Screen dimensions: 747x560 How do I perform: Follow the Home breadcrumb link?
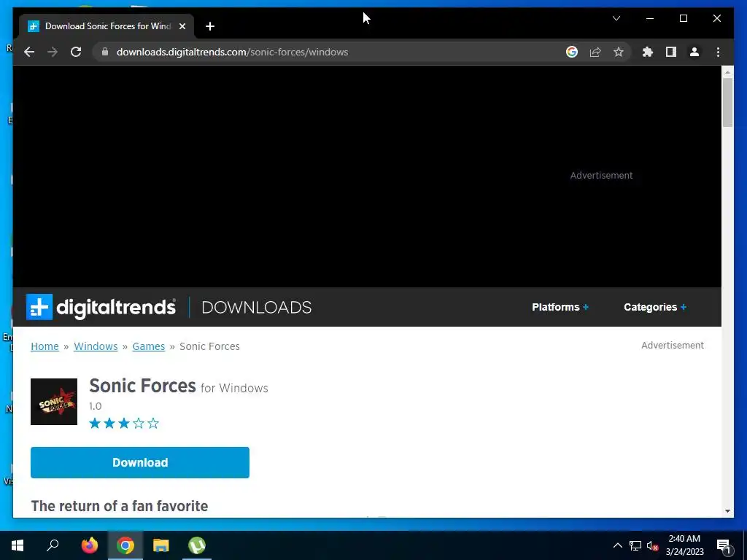[44, 346]
